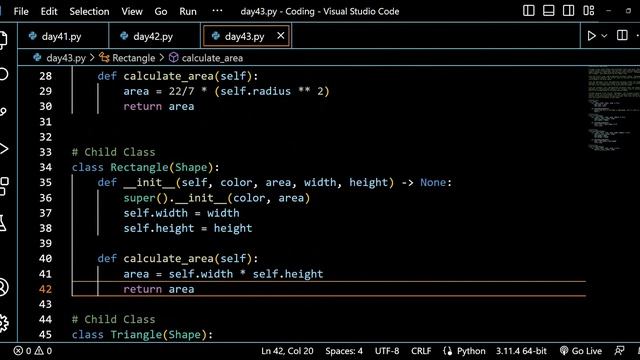Click line number 40 in gutter
The height and width of the screenshot is (360, 640).
(x=45, y=258)
